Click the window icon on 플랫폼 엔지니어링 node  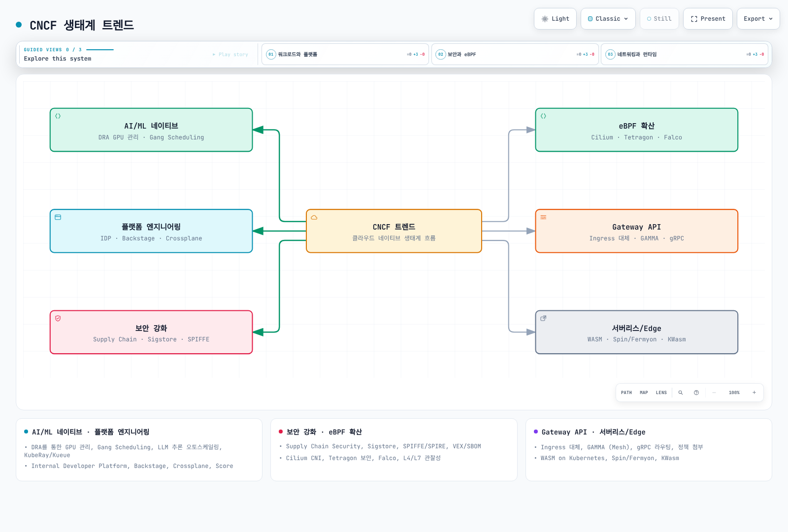click(58, 217)
